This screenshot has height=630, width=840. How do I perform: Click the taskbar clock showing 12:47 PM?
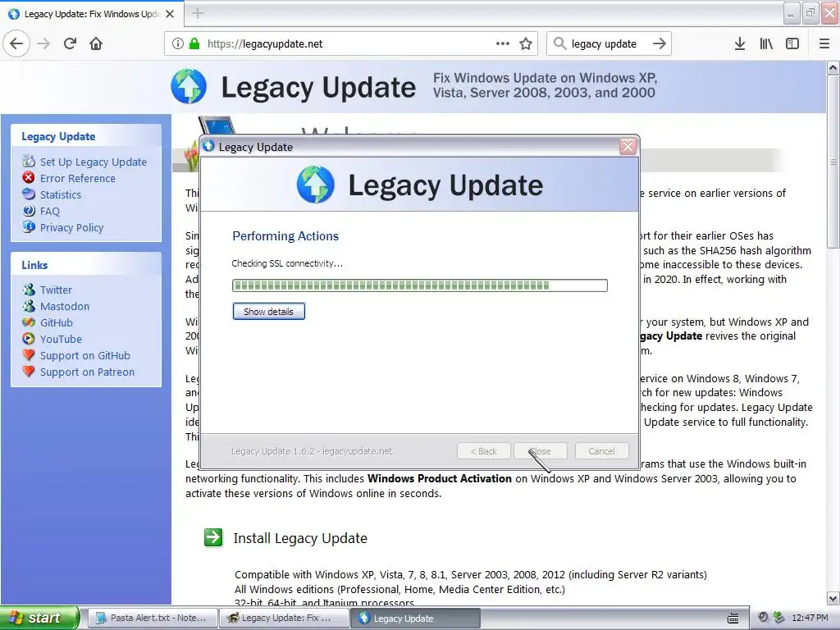pyautogui.click(x=810, y=618)
